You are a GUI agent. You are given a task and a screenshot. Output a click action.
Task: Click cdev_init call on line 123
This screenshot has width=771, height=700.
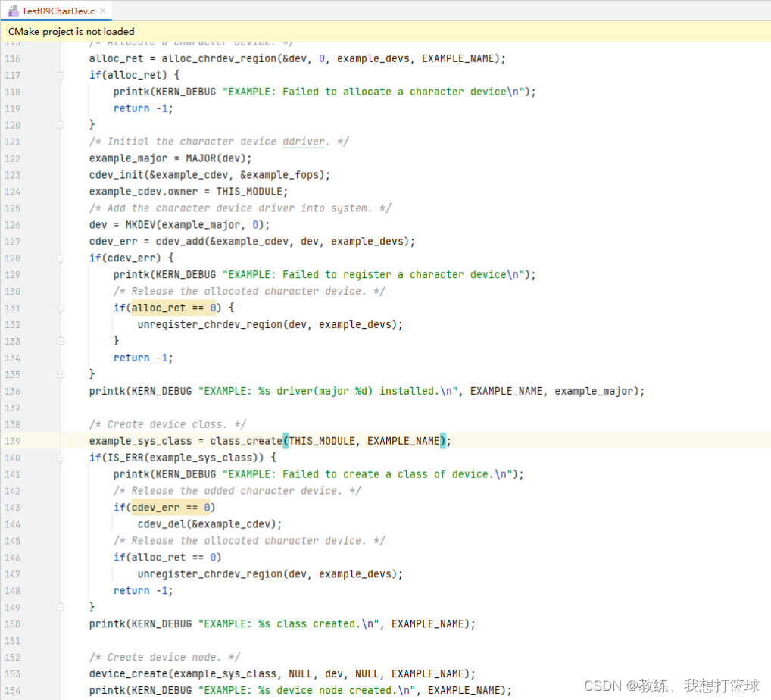click(x=116, y=175)
